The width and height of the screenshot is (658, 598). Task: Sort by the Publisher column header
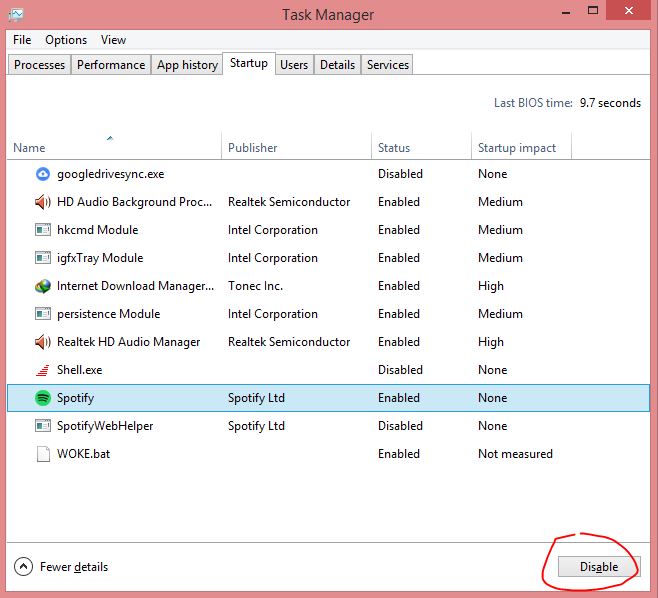click(296, 147)
